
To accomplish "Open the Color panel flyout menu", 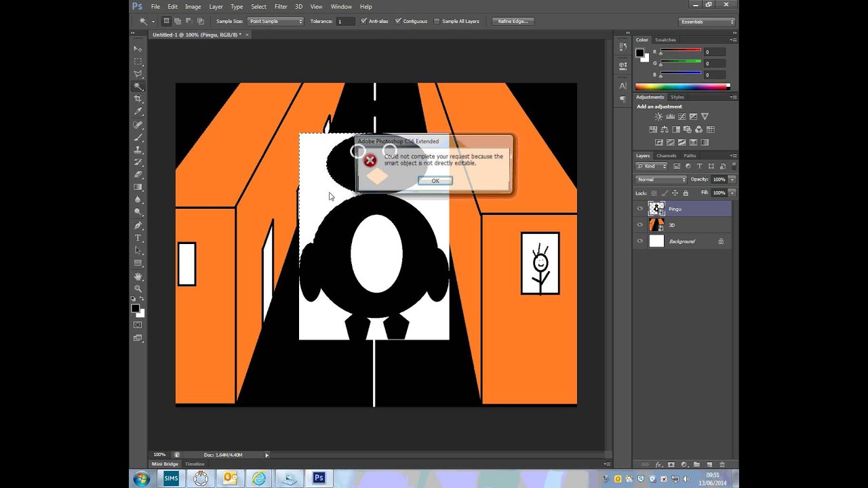I will tap(732, 40).
